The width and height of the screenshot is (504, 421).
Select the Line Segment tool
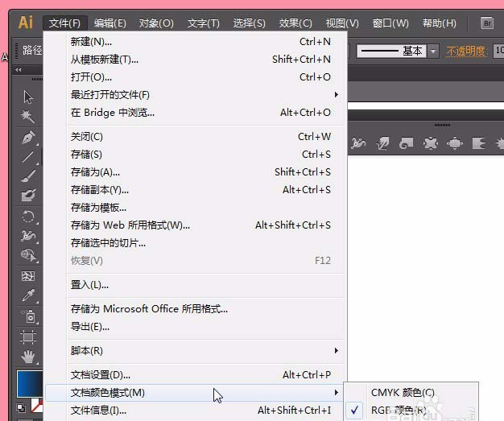28,157
